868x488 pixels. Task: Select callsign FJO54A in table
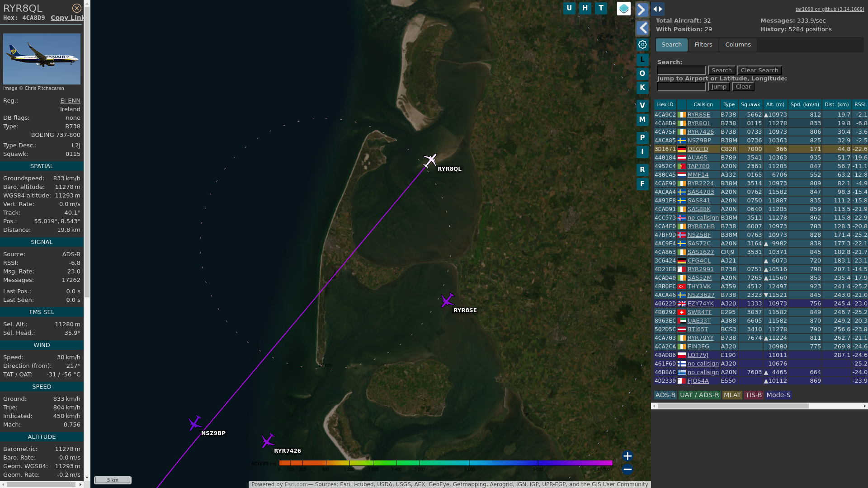tap(698, 381)
